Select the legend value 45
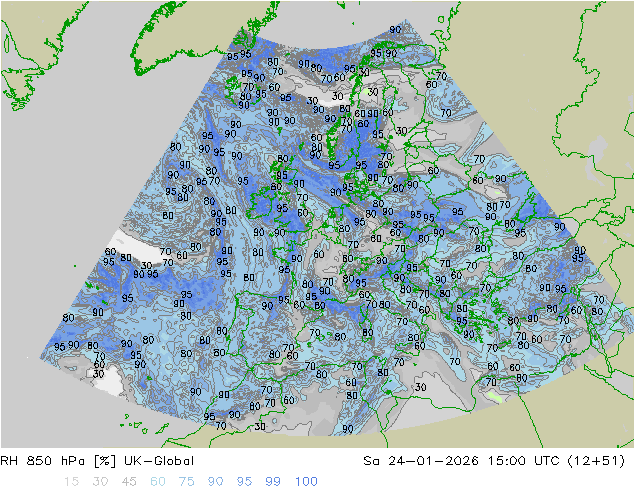This screenshot has height=490, width=634. [x=129, y=482]
